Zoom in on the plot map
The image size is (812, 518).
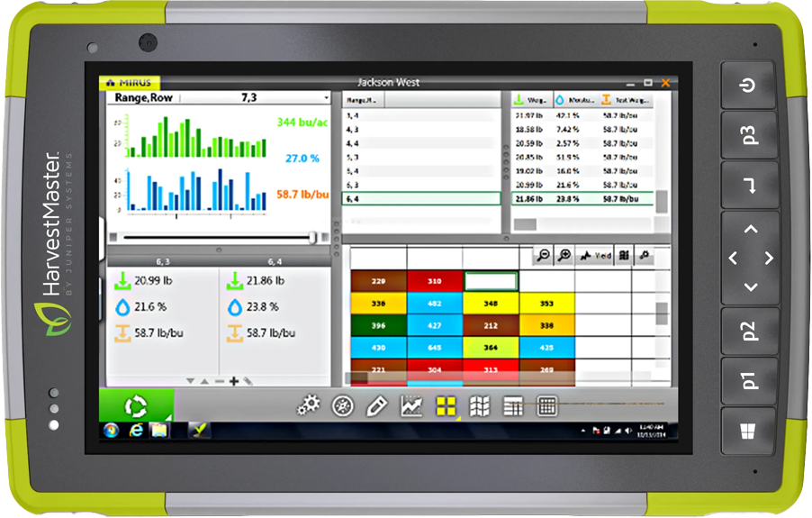pos(564,256)
